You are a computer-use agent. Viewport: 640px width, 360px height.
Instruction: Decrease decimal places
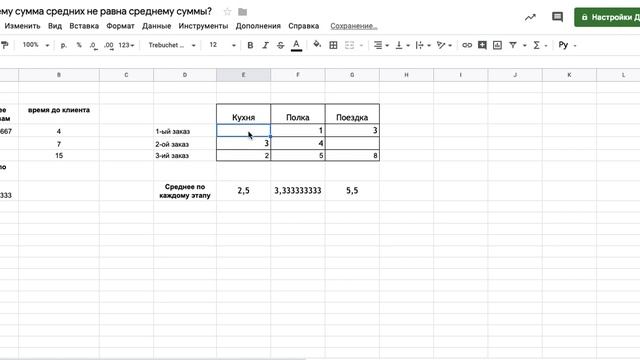[x=93, y=45]
